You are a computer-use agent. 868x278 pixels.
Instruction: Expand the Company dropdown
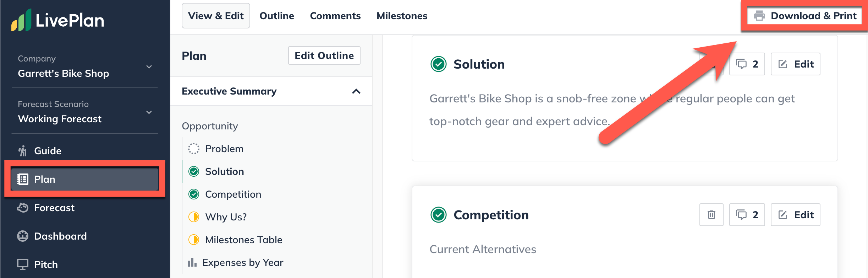149,67
